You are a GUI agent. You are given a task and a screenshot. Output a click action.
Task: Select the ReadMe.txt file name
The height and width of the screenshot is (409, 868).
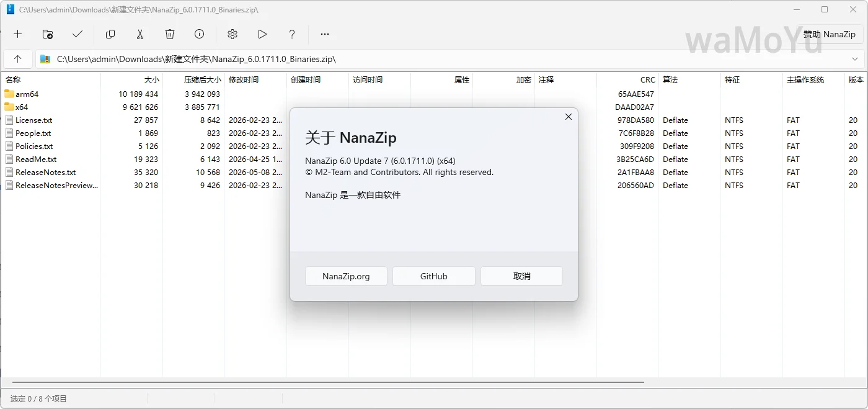point(36,160)
